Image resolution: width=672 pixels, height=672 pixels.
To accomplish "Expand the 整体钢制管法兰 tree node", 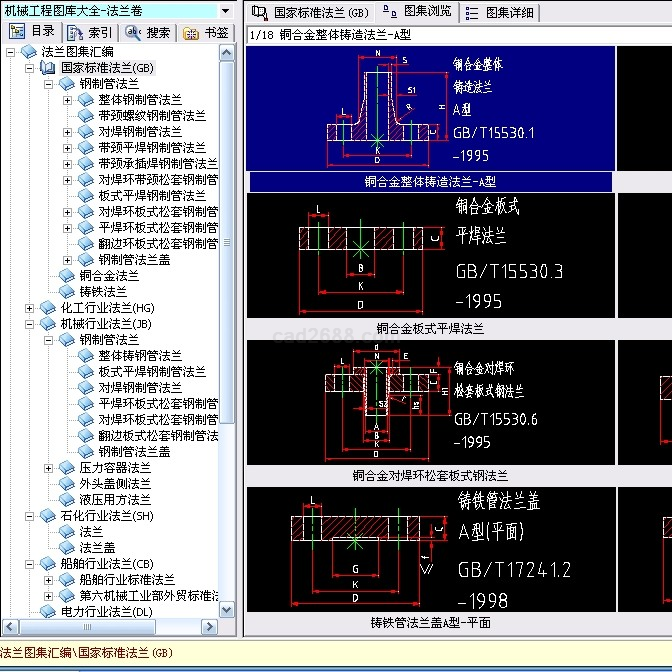I will click(x=68, y=100).
